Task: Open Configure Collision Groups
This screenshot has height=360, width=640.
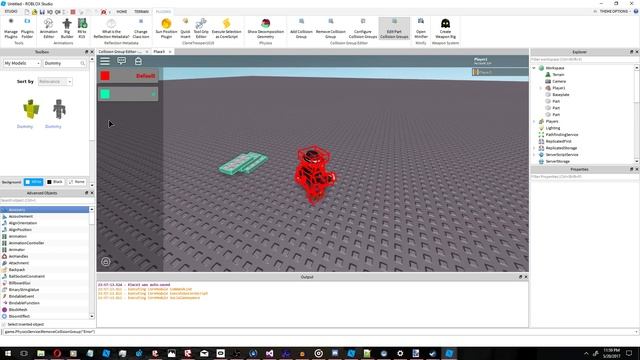Action: (x=362, y=28)
